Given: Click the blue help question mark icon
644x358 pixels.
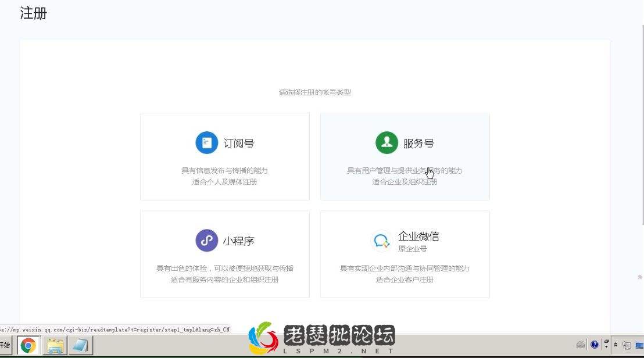Looking at the screenshot, I should (x=594, y=345).
